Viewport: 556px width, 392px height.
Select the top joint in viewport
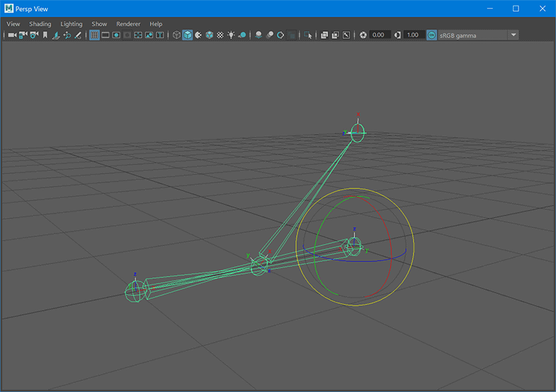coord(357,133)
